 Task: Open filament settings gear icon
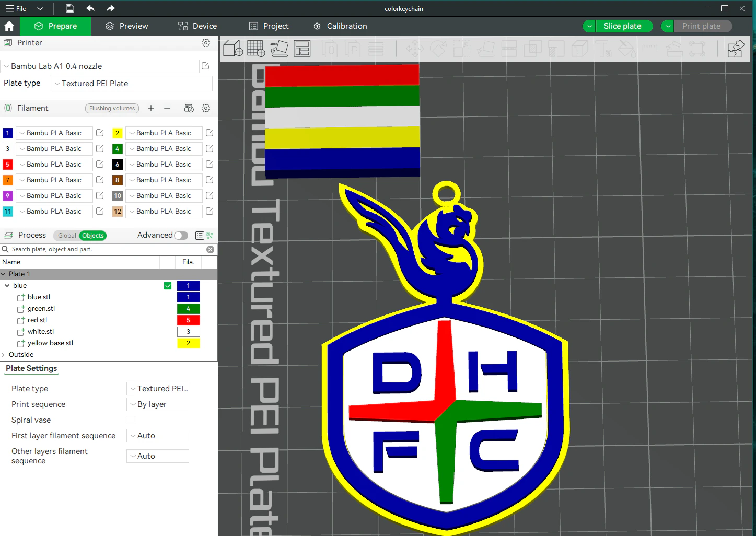(206, 108)
